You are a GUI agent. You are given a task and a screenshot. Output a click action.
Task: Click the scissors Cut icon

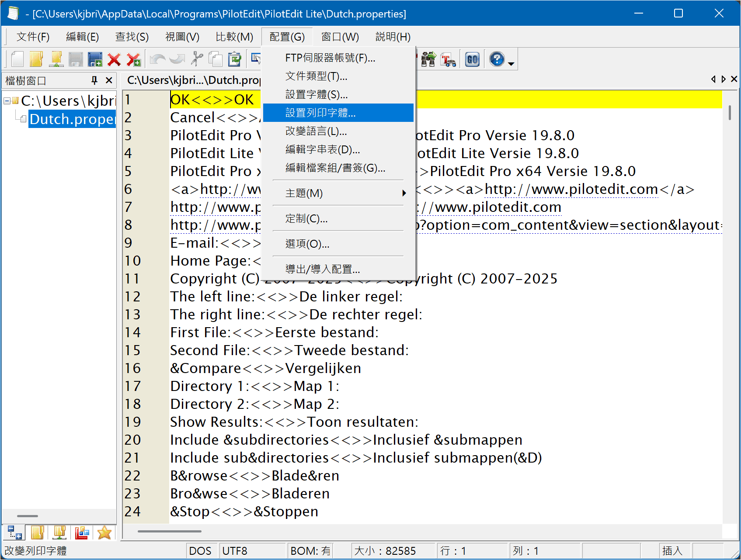197,59
